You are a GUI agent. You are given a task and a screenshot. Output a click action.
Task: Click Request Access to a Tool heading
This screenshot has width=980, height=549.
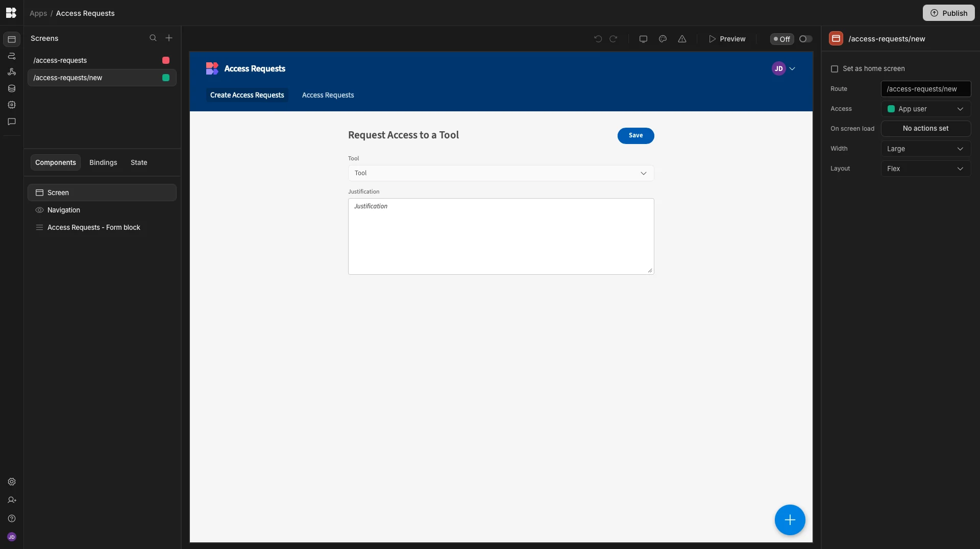[403, 135]
